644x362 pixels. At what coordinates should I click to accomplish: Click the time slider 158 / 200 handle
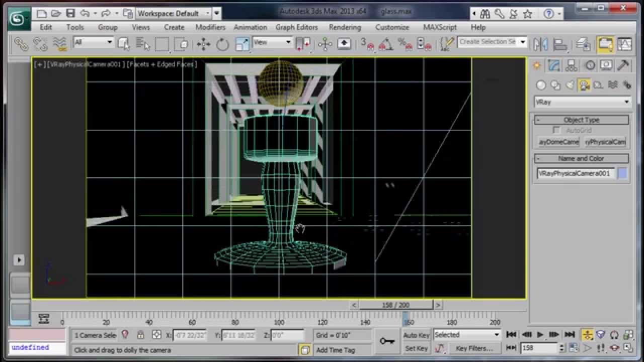coord(396,305)
